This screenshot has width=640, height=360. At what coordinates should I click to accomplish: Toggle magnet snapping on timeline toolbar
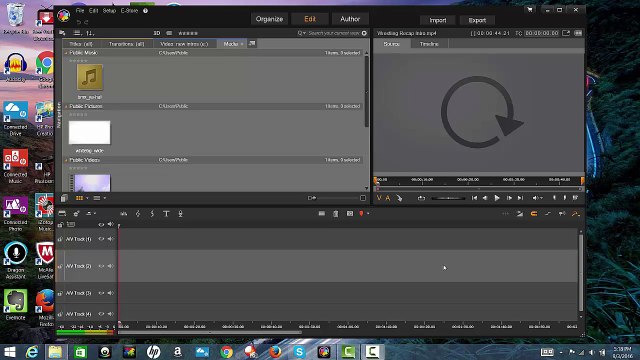(533, 213)
